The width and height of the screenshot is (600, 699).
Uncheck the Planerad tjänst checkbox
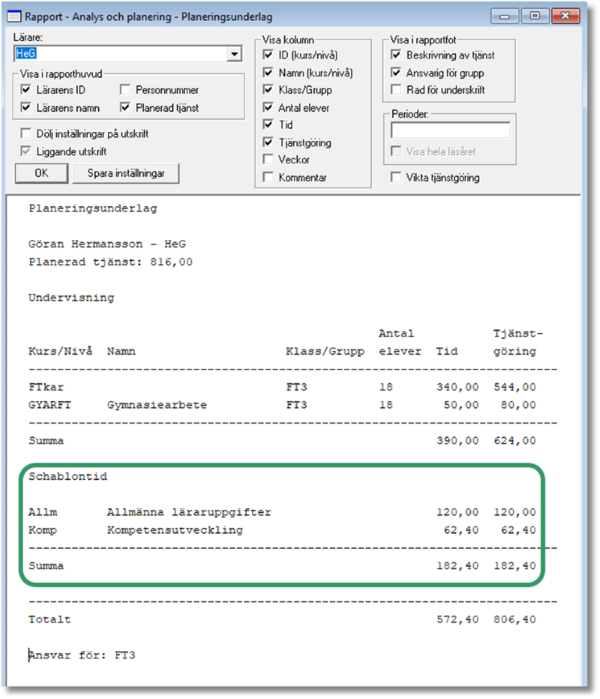pos(125,107)
